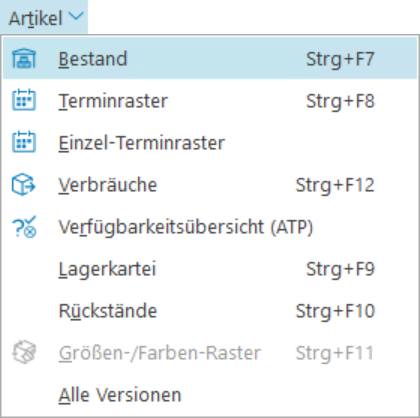Click the Strg+F7 shortcut label
The image size is (420, 418).
pos(340,60)
